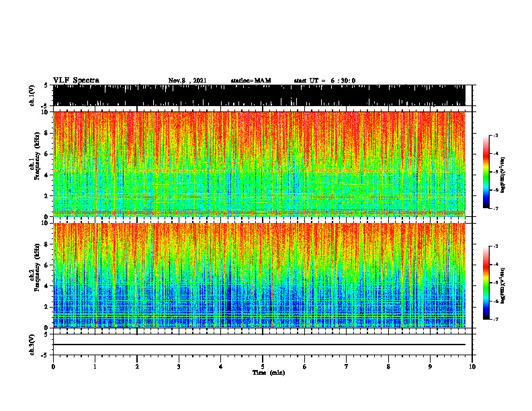Image resolution: width=532 pixels, height=411 pixels.
Task: Click inside the ch.1 frequency spectrogram panel
Action: click(x=259, y=164)
